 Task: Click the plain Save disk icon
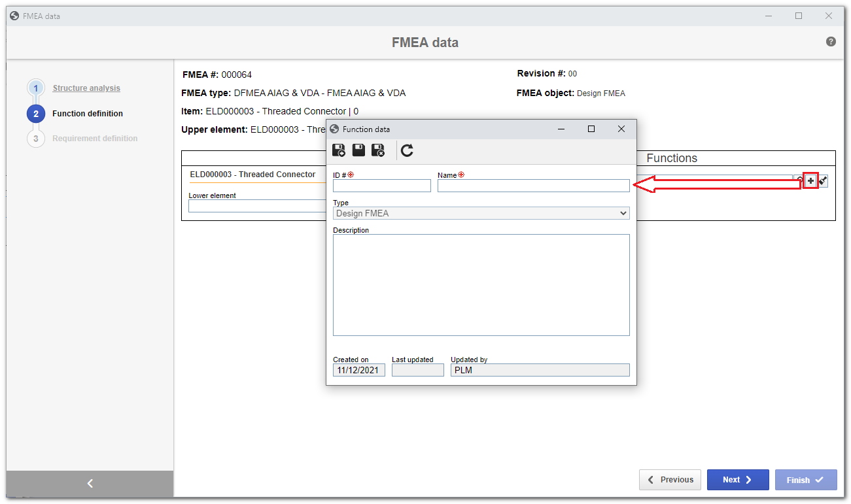(x=358, y=150)
